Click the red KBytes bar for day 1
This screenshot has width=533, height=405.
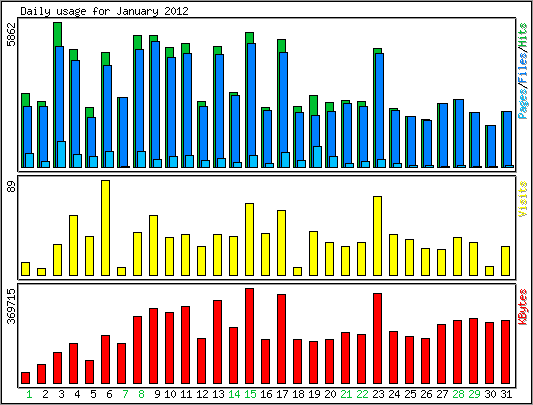(25, 378)
